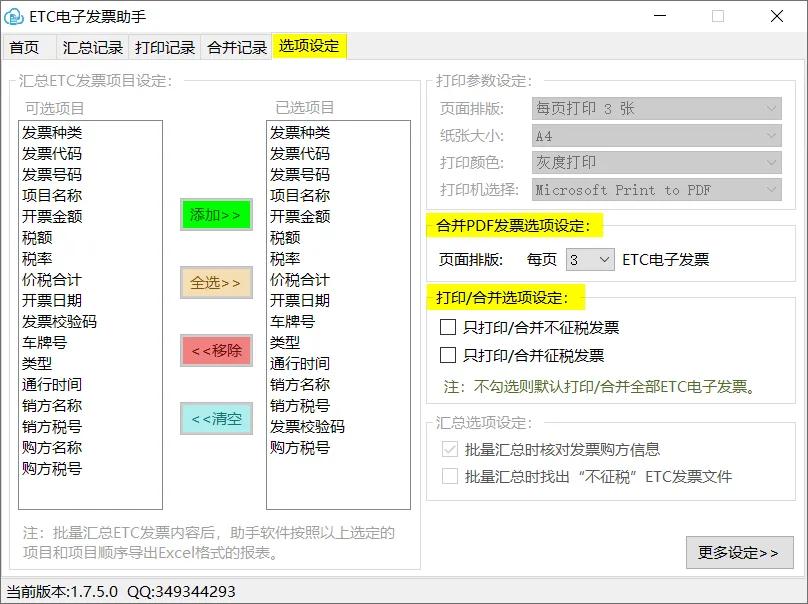808x604 pixels.
Task: Select 发票号码 in 可选项目 list
Action: tap(52, 175)
